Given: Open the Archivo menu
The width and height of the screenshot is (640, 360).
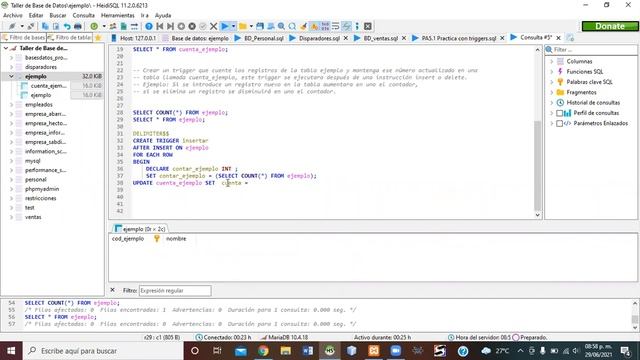Looking at the screenshot, I should pos(13,15).
